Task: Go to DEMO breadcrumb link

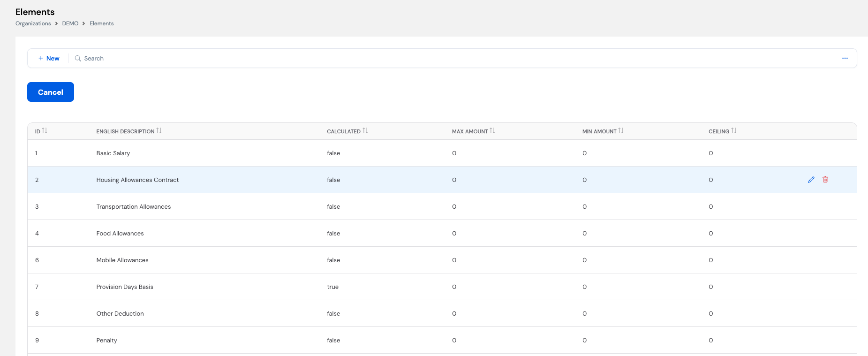Action: click(x=70, y=23)
